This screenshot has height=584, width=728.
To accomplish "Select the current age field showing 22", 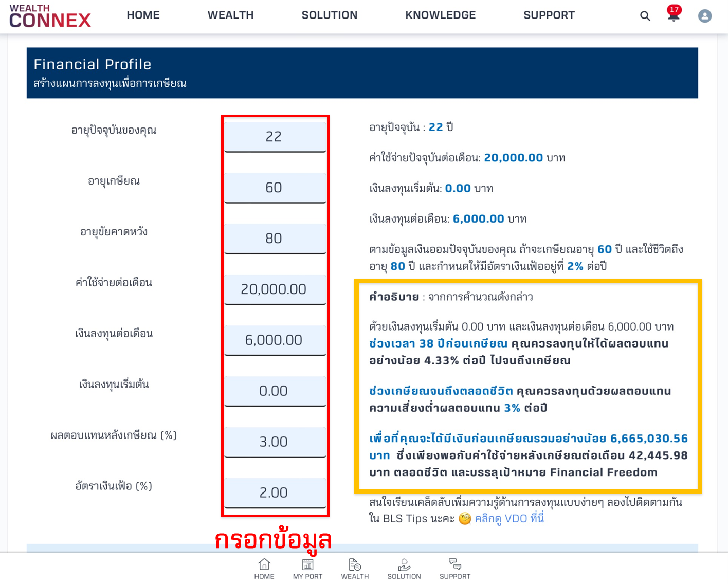I will point(275,136).
